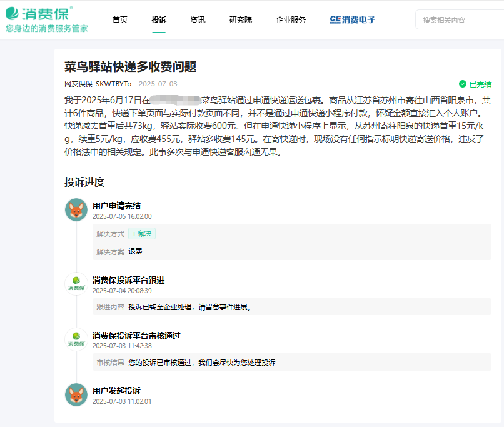Click the 消费保投诉平台审核通过 heading
This screenshot has height=427, width=504.
[x=136, y=336]
